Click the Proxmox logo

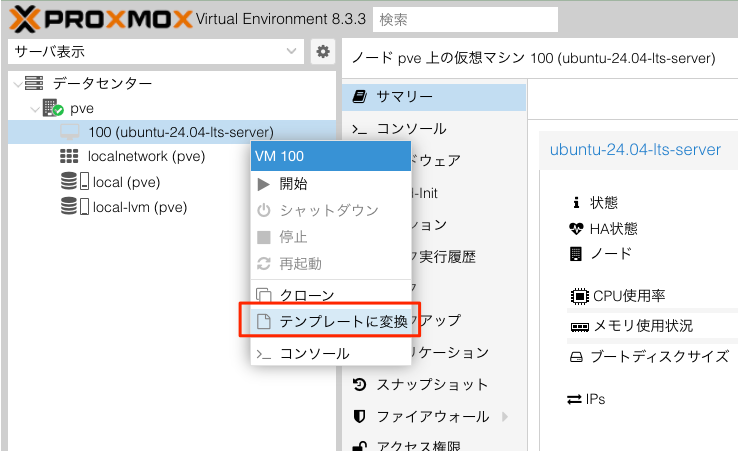click(x=100, y=19)
